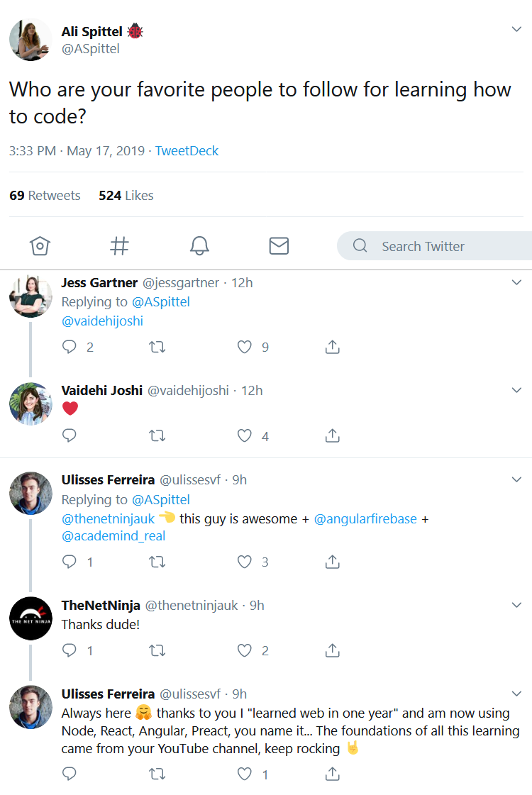Open Ali Spittel's profile avatar

click(30, 40)
